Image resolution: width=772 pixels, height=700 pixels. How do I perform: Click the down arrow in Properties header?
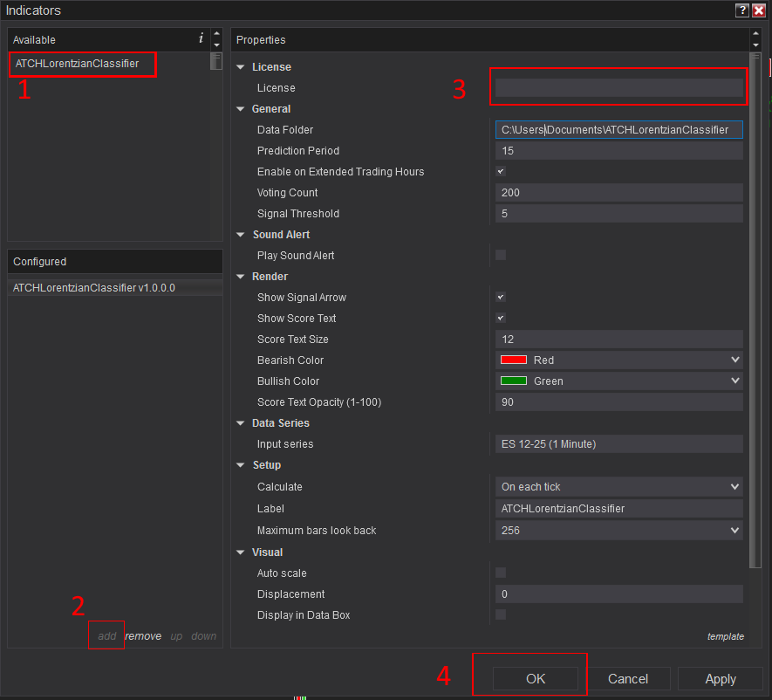point(755,45)
